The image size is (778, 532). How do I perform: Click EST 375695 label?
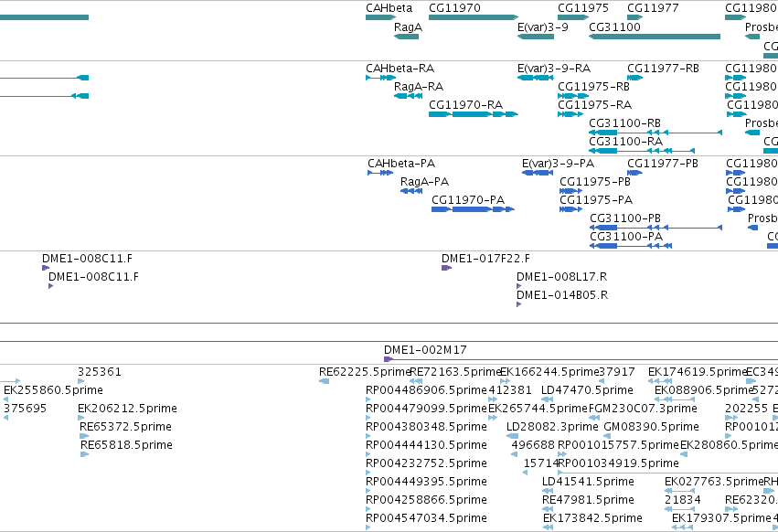pos(25,409)
